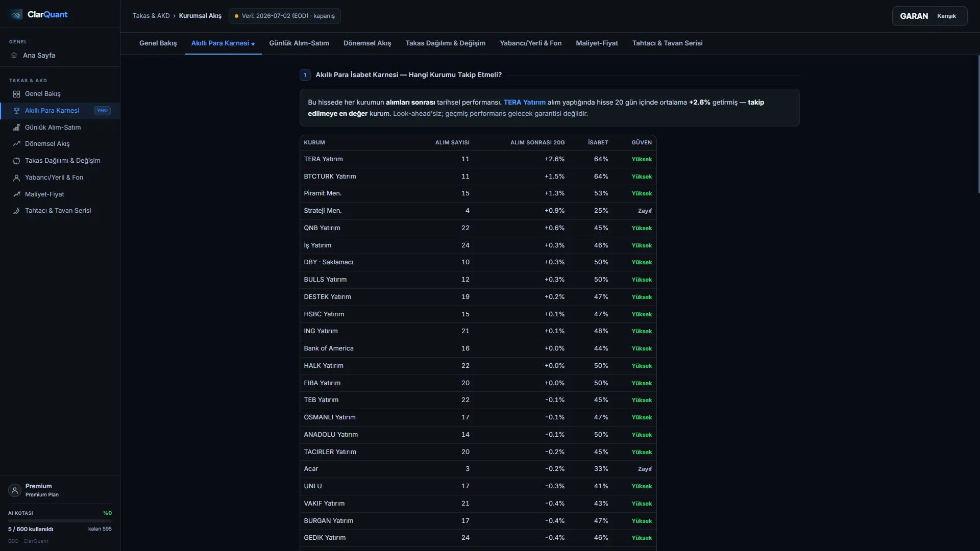Select the HALK Yatırım row

point(478,366)
